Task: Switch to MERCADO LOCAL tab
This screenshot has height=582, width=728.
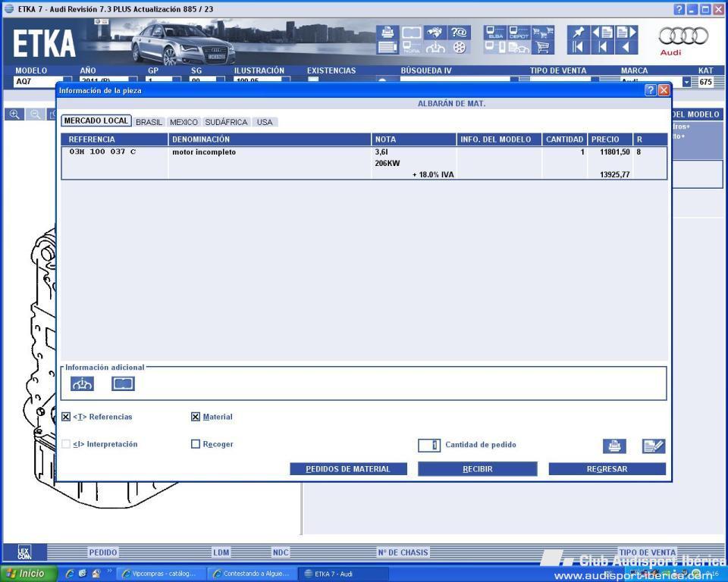Action: [x=96, y=120]
